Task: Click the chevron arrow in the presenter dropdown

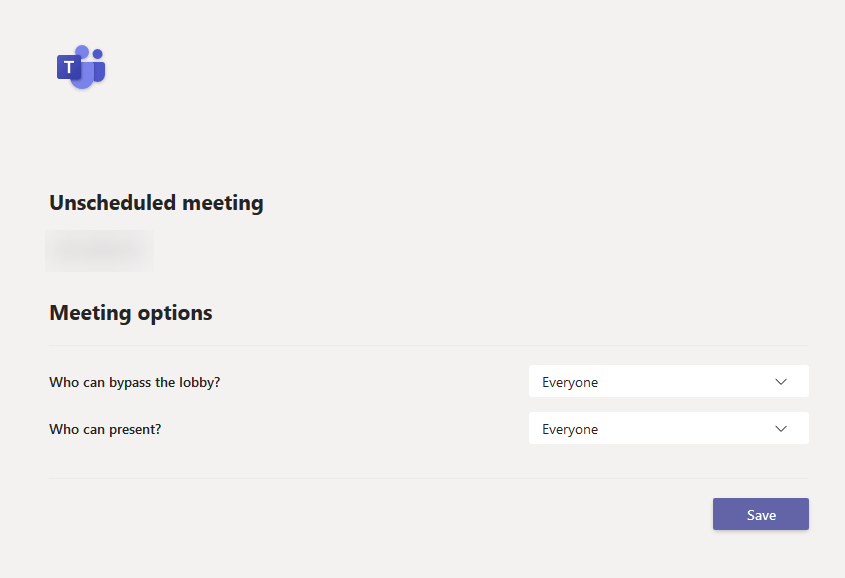Action: coord(781,428)
